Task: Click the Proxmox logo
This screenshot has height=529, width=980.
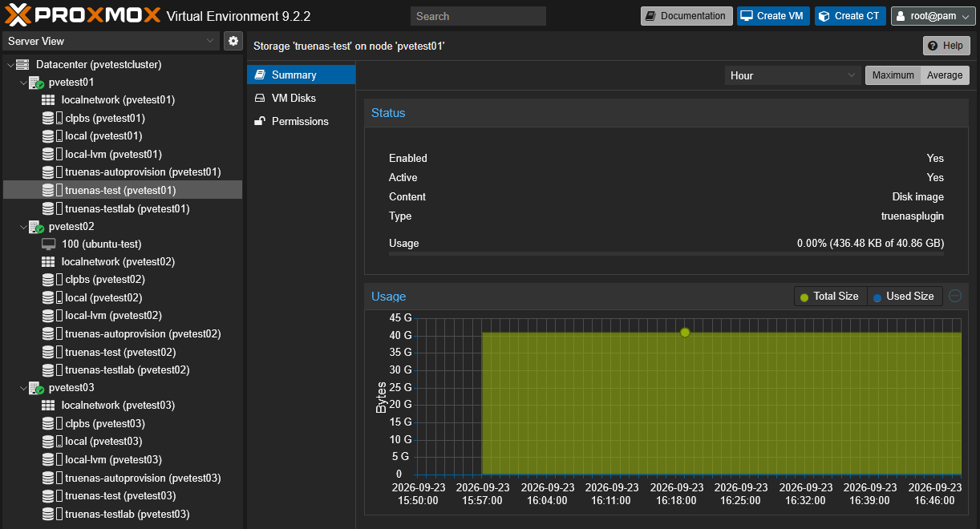Action: [83, 15]
